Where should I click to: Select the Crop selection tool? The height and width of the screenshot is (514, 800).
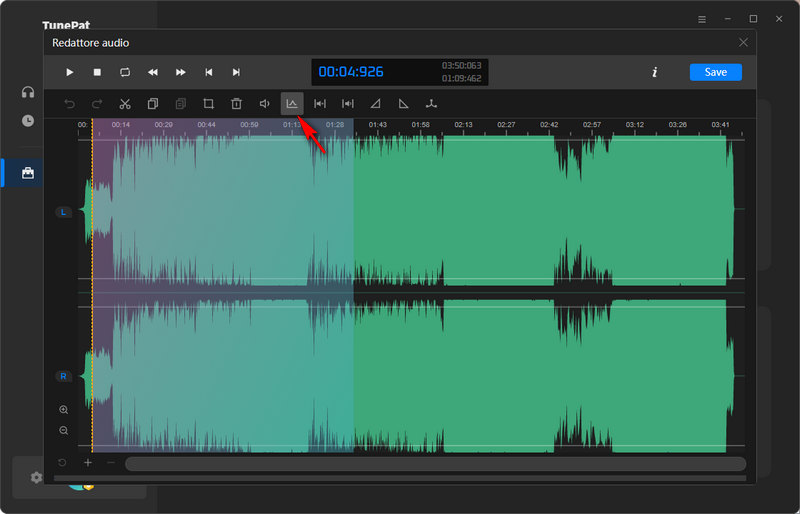[209, 103]
